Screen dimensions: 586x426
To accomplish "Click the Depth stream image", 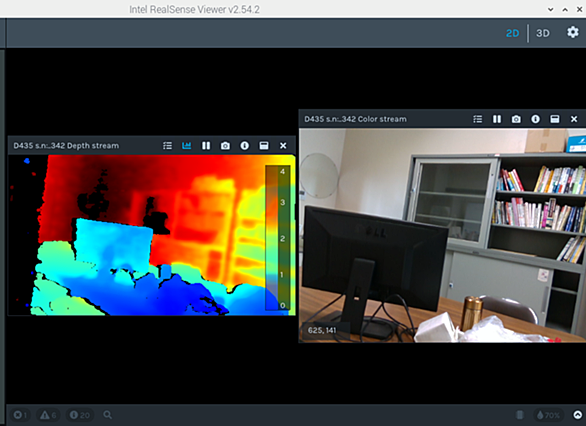I will click(x=152, y=235).
